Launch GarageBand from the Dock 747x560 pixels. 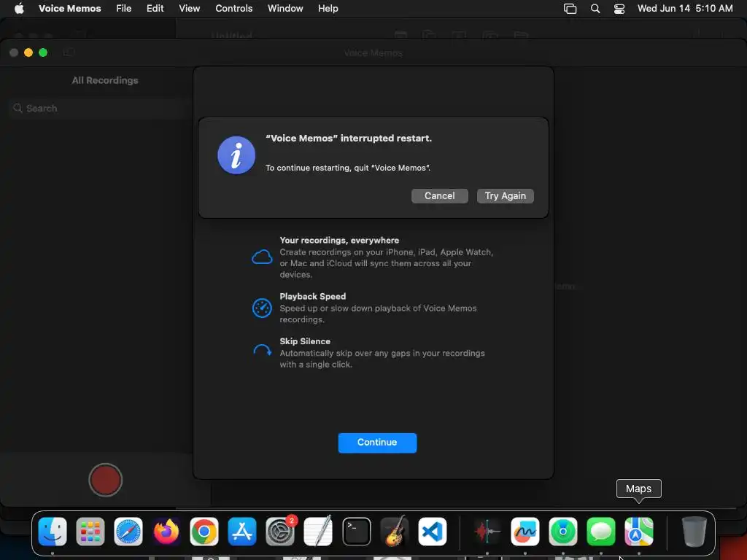point(394,531)
